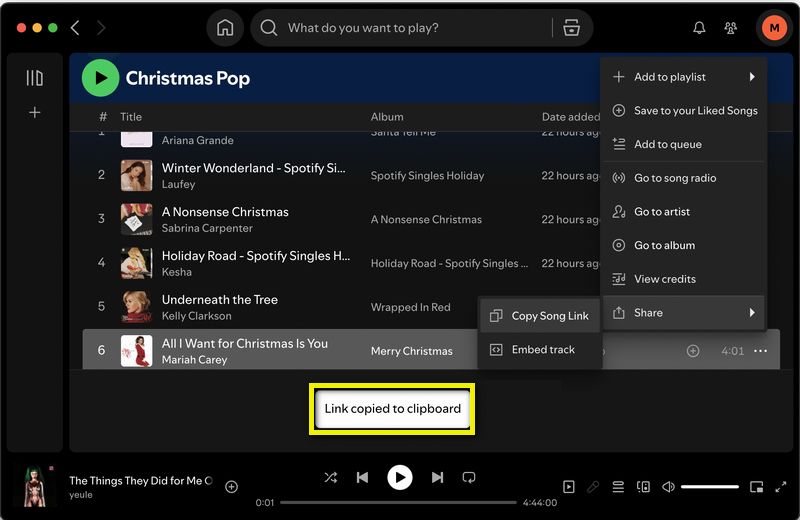Image resolution: width=800 pixels, height=520 pixels.
Task: Connect to a device
Action: (x=643, y=487)
